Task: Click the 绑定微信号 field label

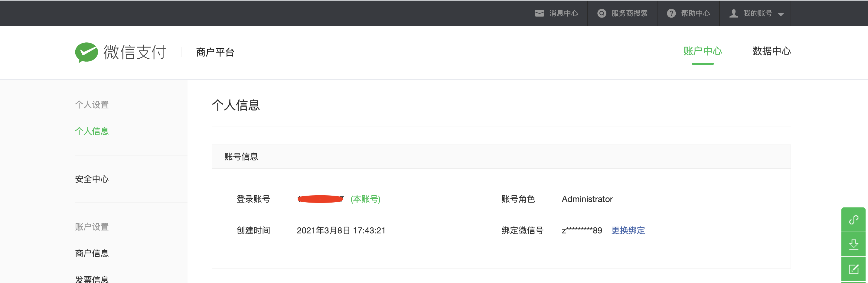Action: 523,230
